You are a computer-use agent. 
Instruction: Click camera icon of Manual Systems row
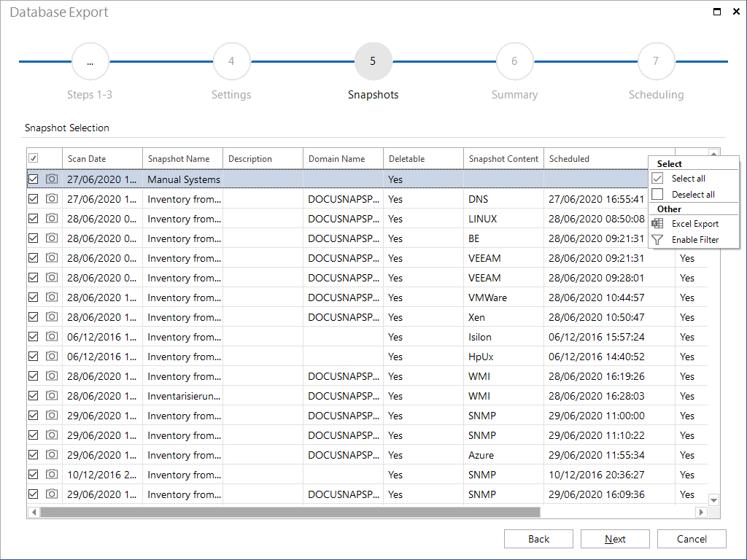(52, 179)
